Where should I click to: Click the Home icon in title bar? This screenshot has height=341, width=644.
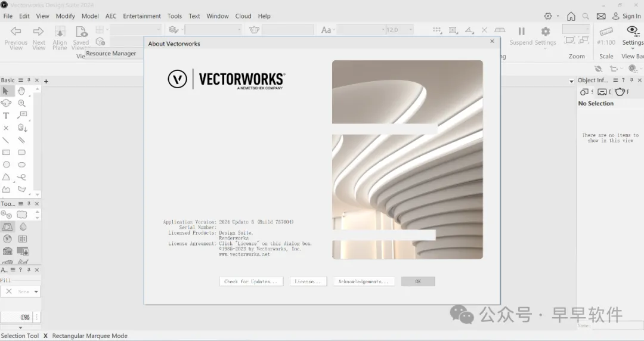click(x=571, y=16)
